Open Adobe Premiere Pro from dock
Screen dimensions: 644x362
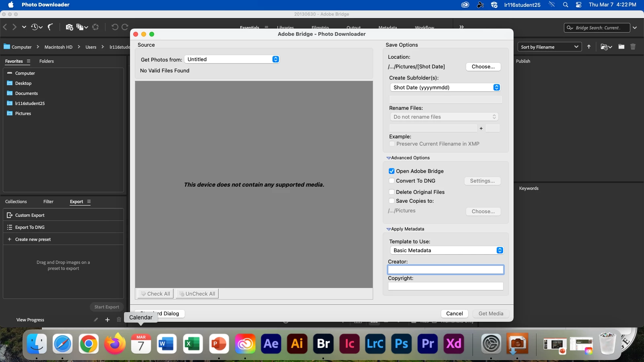coord(427,344)
